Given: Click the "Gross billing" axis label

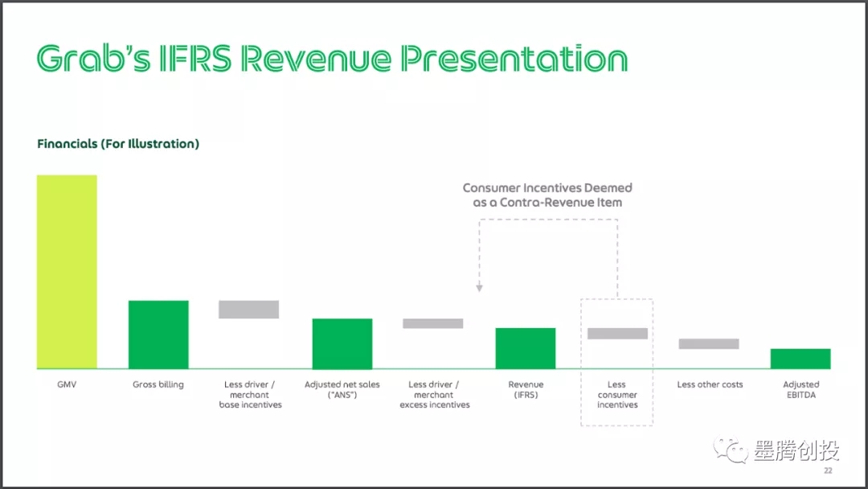Looking at the screenshot, I should tap(158, 384).
